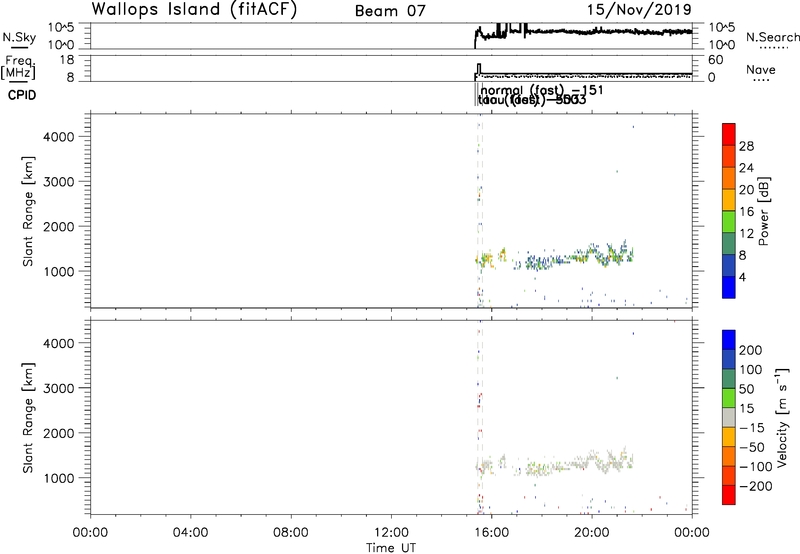Click the velocity scatter band near 1200 km
Viewport: 800px width, 554px height.
[556, 463]
